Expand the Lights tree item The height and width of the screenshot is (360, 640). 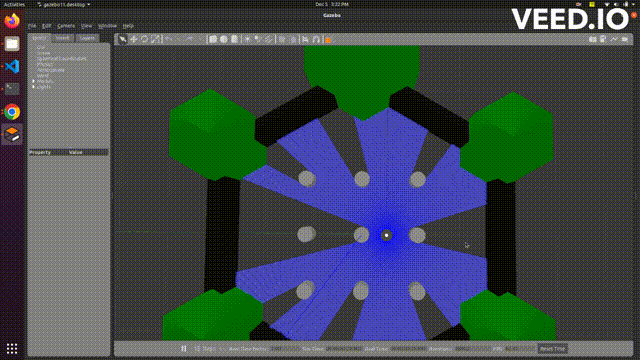point(33,87)
